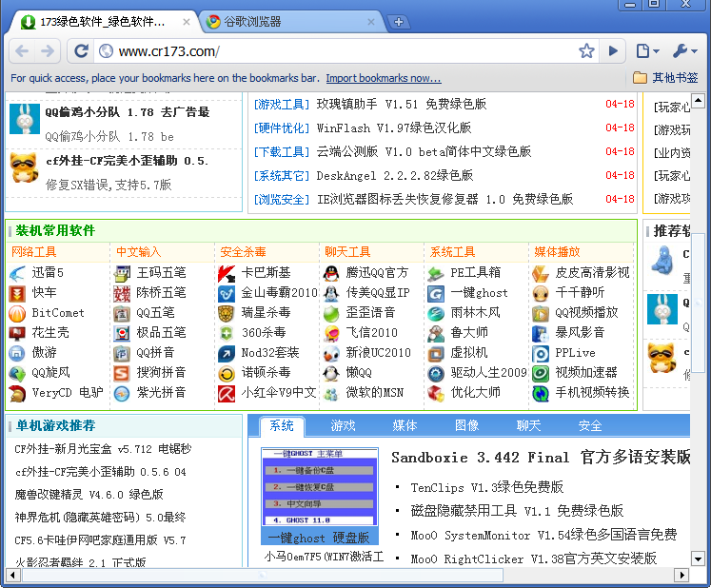Click the PPLive icon

[541, 354]
